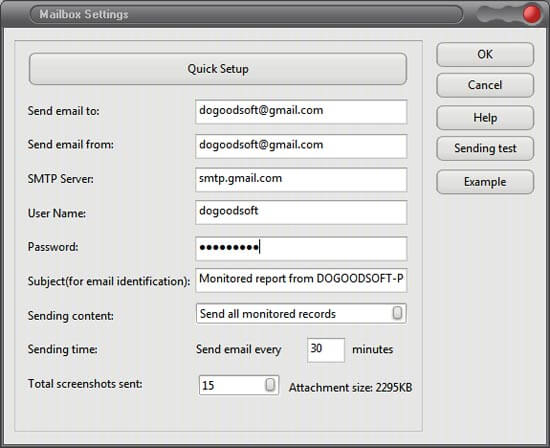This screenshot has width=550, height=448.
Task: Run the Sending test
Action: [485, 148]
